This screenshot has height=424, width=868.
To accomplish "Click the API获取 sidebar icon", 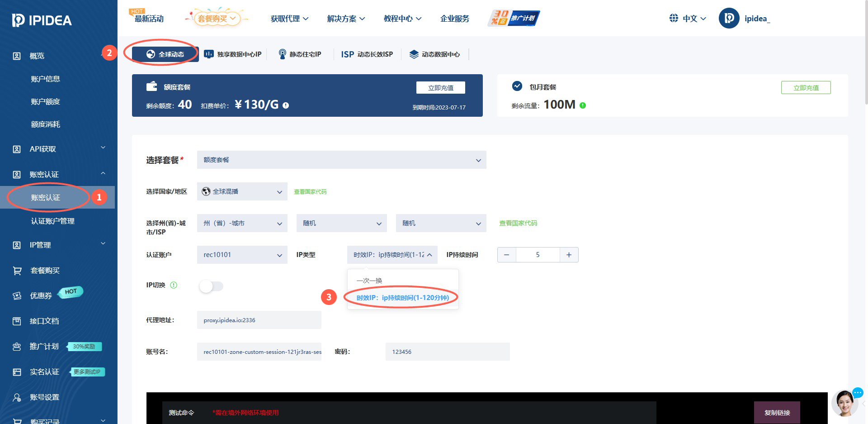I will (17, 149).
